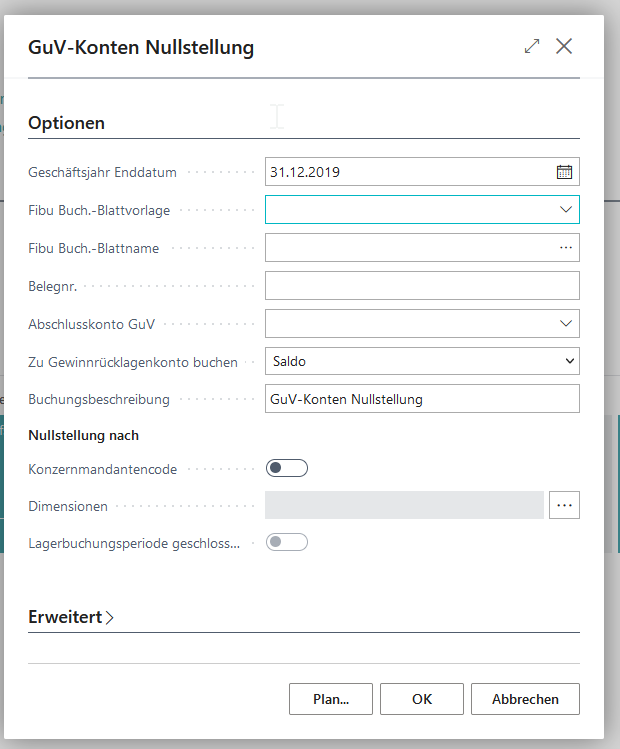Screen dimensions: 620x749
Task: Click the greyed Dimensionen field
Action: pos(404,505)
